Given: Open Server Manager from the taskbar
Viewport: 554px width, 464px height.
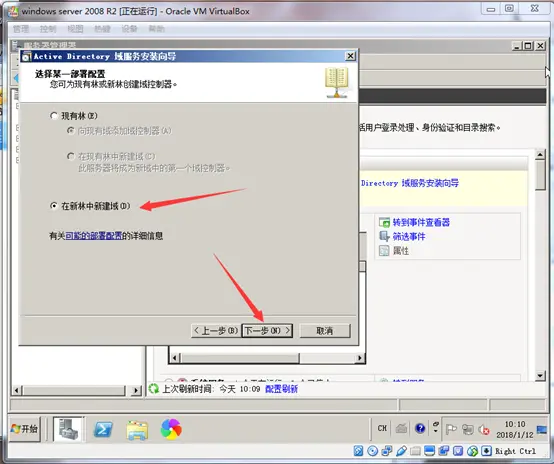Looking at the screenshot, I should click(69, 429).
